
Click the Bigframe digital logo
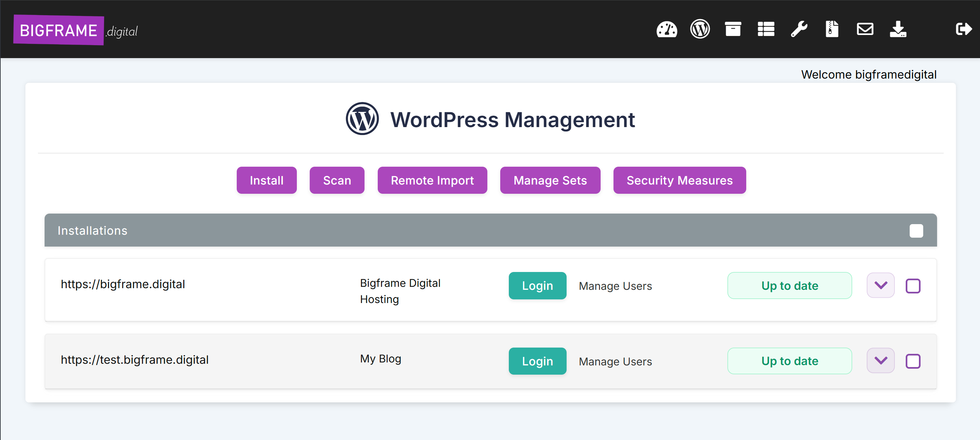[75, 30]
